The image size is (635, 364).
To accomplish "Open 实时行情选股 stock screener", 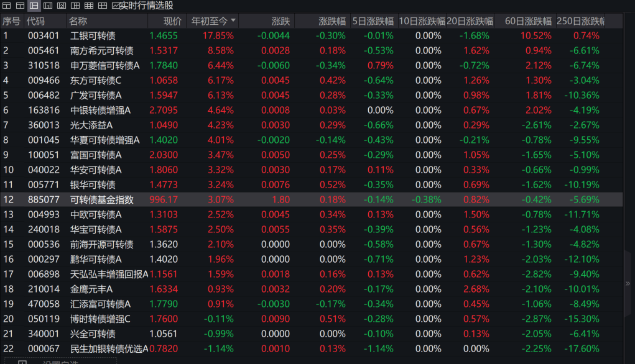I will click(147, 6).
